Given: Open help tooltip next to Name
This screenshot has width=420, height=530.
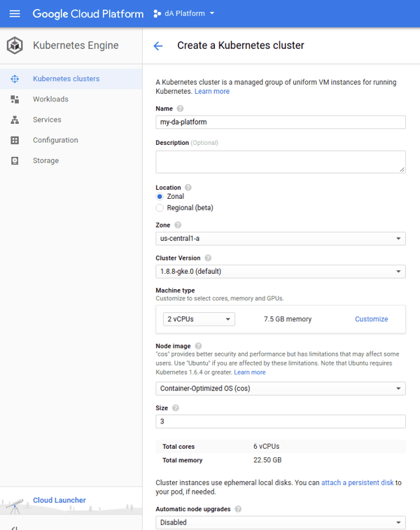Looking at the screenshot, I should coord(180,109).
